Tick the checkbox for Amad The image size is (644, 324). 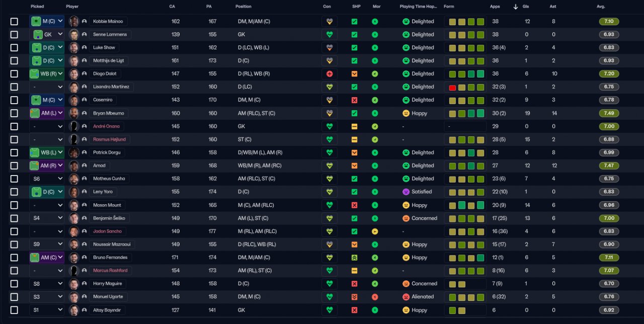(14, 166)
